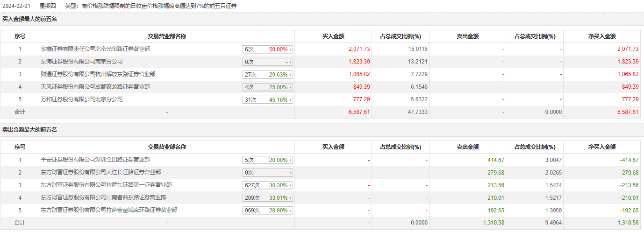Click 交易营业部名称 header in top table
644x232 pixels.
(x=167, y=36)
